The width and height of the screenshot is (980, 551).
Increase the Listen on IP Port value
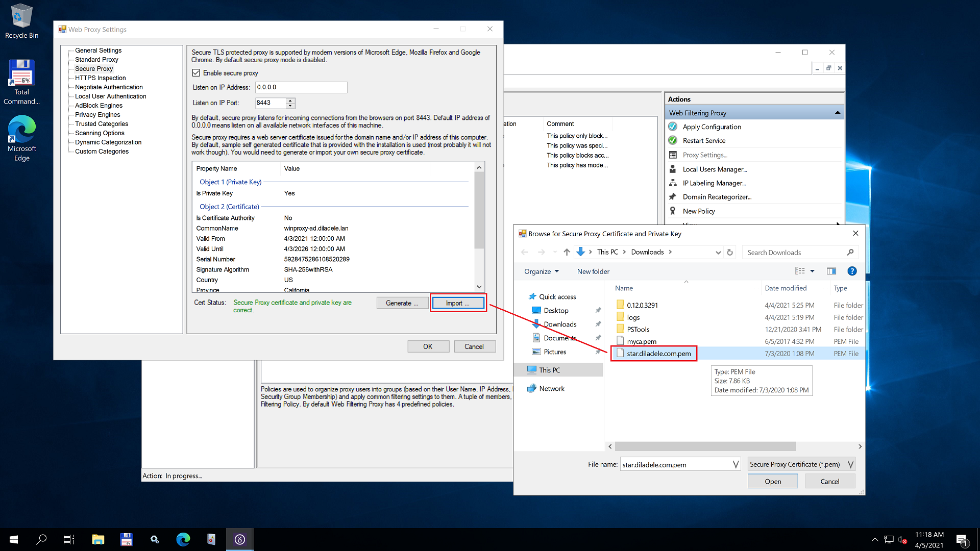click(x=290, y=101)
